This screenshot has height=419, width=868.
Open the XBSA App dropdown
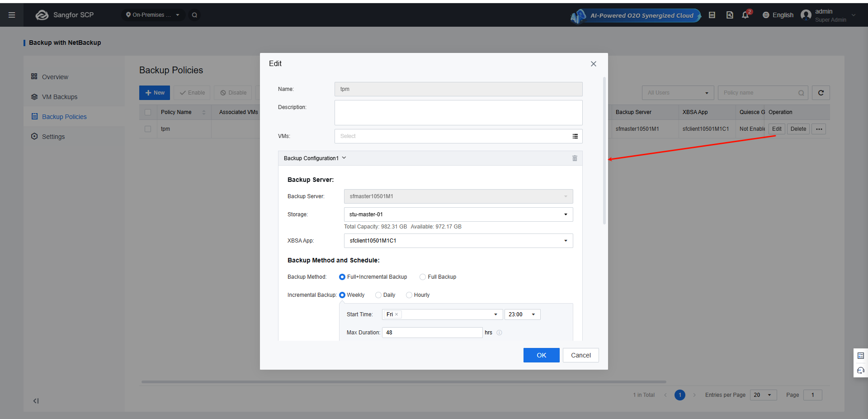[x=458, y=241]
